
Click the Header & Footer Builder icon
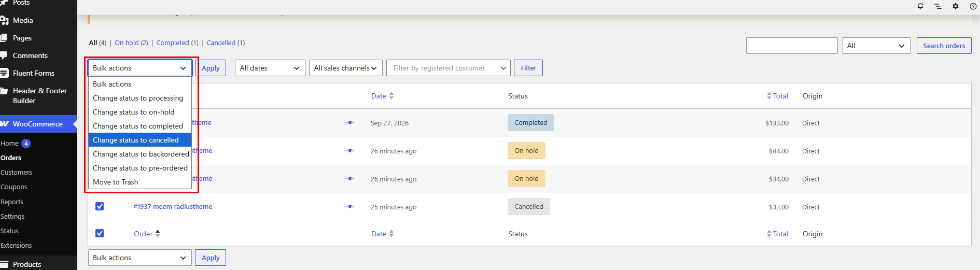pos(4,91)
